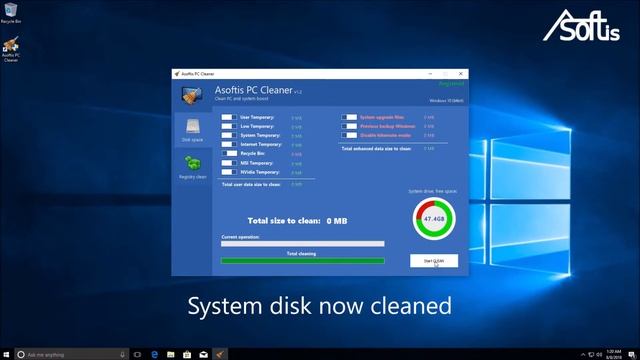The height and width of the screenshot is (360, 640).
Task: Toggle the NVidia Temporary switch
Action: [x=229, y=172]
